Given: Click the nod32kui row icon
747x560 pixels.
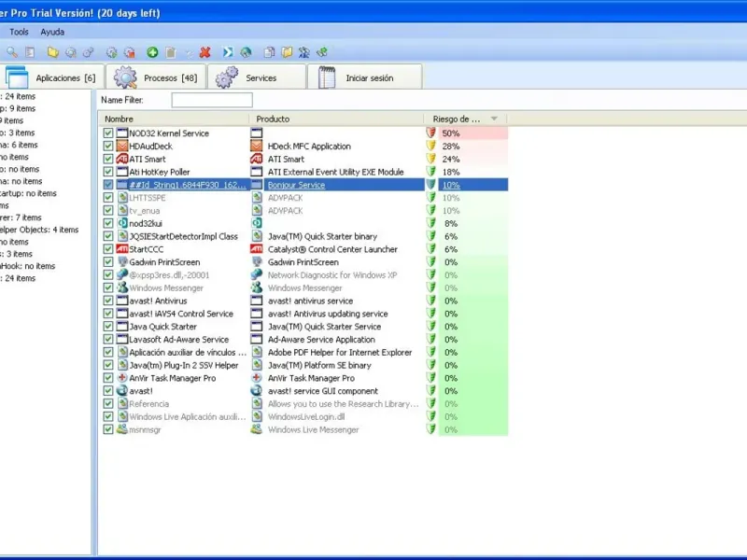Looking at the screenshot, I should point(122,223).
